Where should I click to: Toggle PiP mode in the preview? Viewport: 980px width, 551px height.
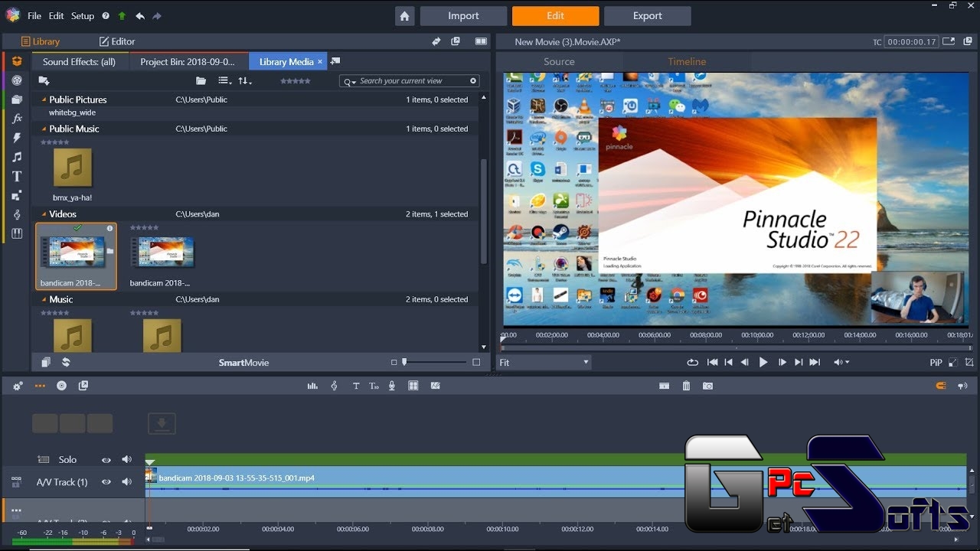936,363
